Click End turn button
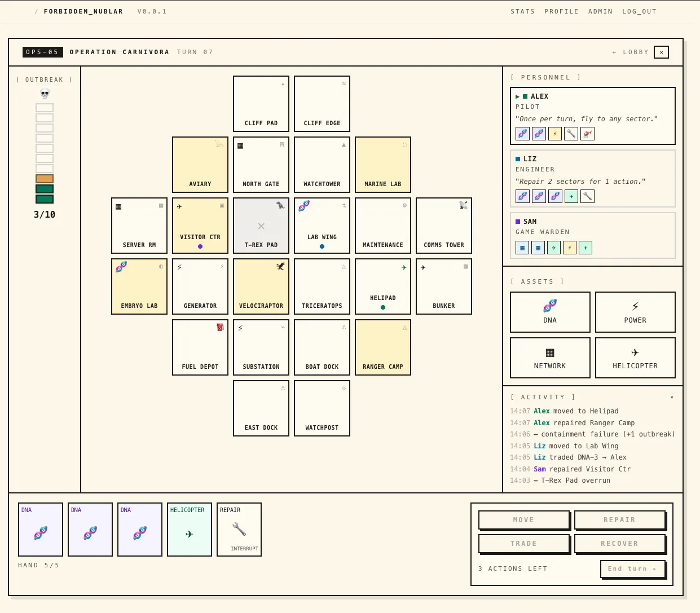 coord(633,569)
